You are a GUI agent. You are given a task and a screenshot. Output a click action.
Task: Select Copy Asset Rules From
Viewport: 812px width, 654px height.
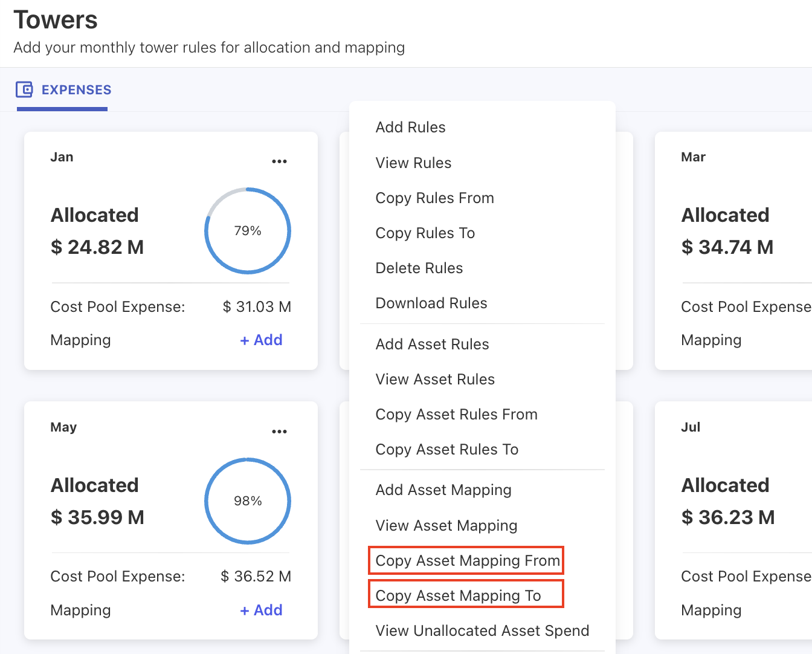pyautogui.click(x=456, y=414)
